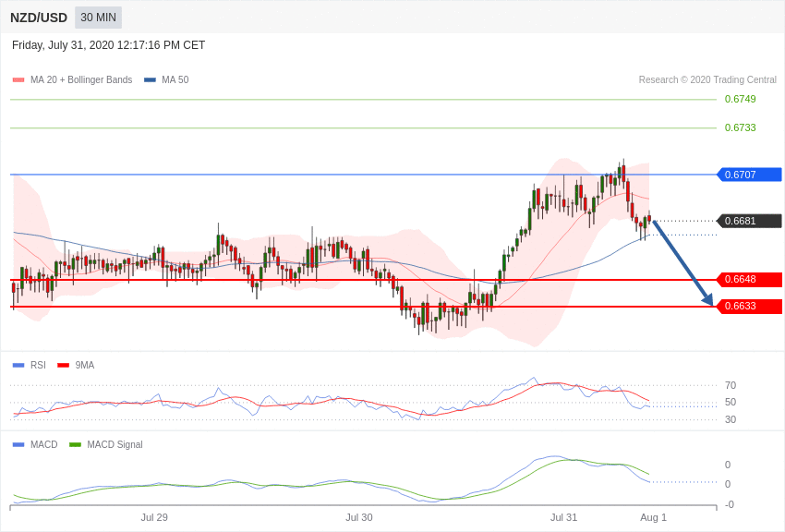
Task: Click the red 0.6648 support price tag
Action: [750, 279]
